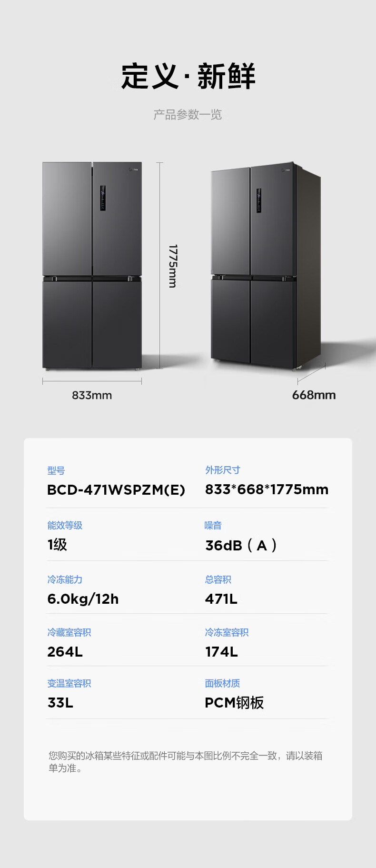Click the 33L variable-temp compartment value
This screenshot has width=376, height=868.
[60, 703]
